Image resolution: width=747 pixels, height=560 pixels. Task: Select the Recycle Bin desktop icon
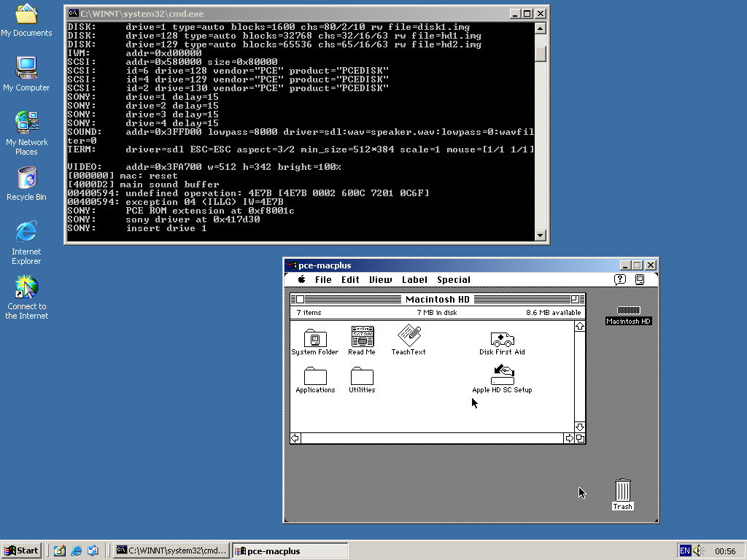click(27, 178)
